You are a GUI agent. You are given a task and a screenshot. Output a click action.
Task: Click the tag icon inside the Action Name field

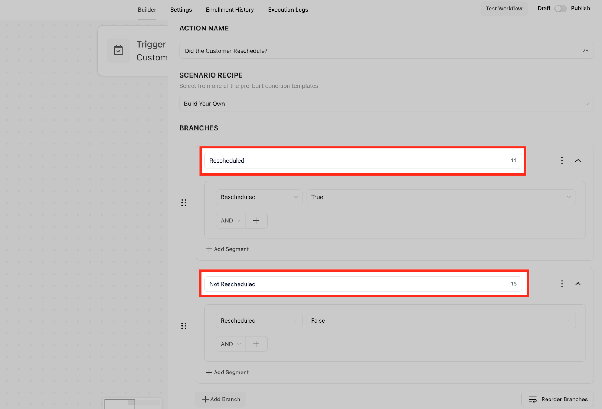585,51
